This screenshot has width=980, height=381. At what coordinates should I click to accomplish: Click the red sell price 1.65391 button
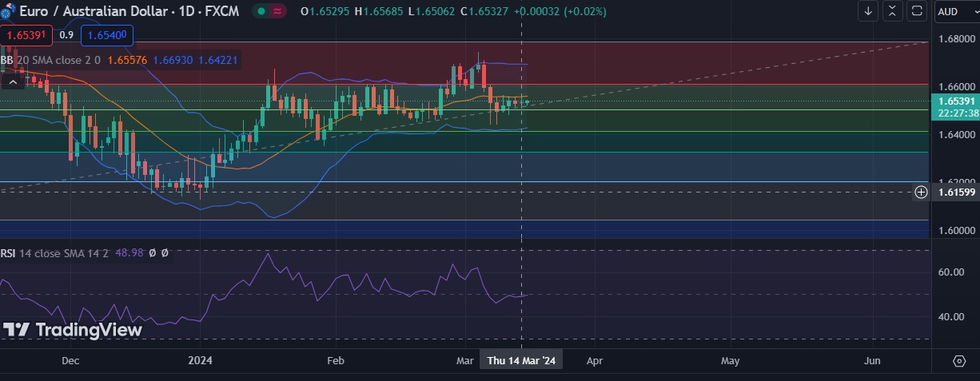coord(26,35)
